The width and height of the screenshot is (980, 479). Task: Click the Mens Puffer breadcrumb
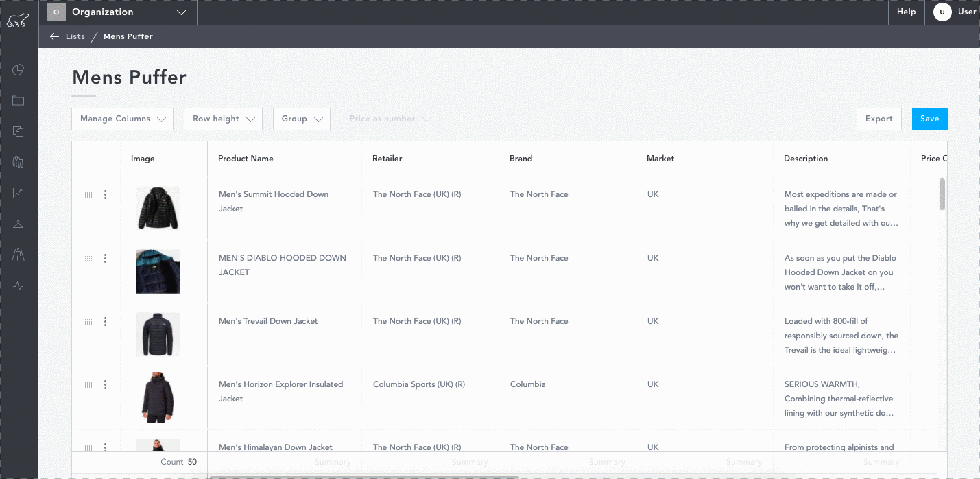coord(128,36)
